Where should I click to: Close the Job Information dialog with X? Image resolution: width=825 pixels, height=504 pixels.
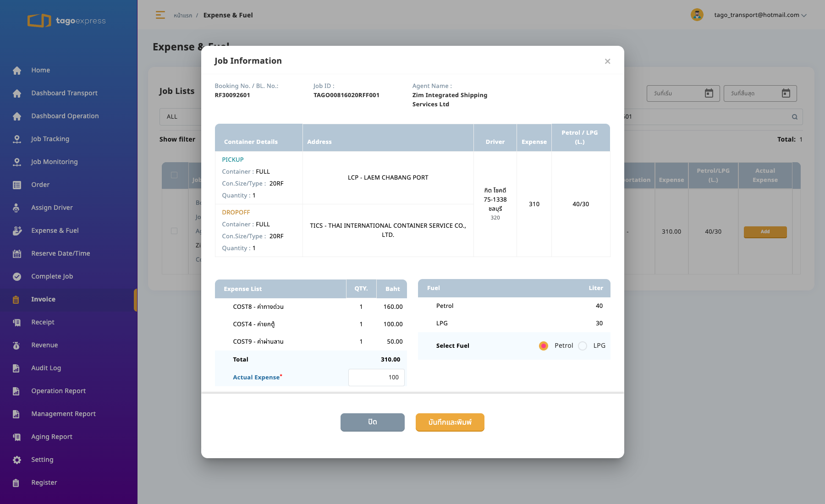(x=607, y=61)
